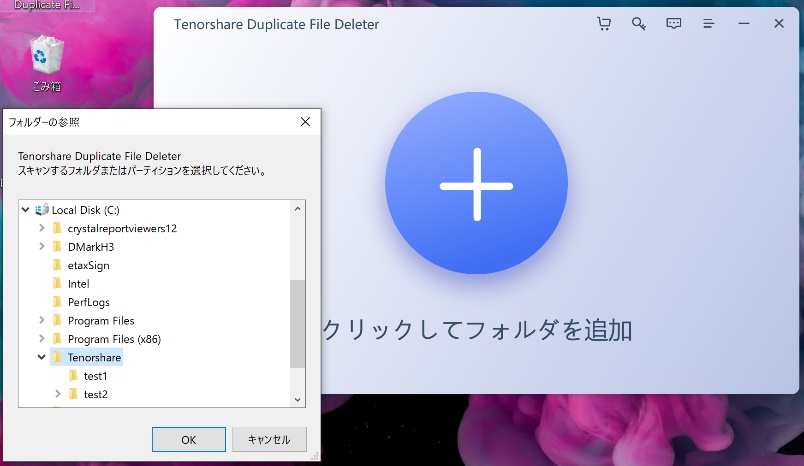
Task: Expand the test2 subfolder
Action: point(58,394)
